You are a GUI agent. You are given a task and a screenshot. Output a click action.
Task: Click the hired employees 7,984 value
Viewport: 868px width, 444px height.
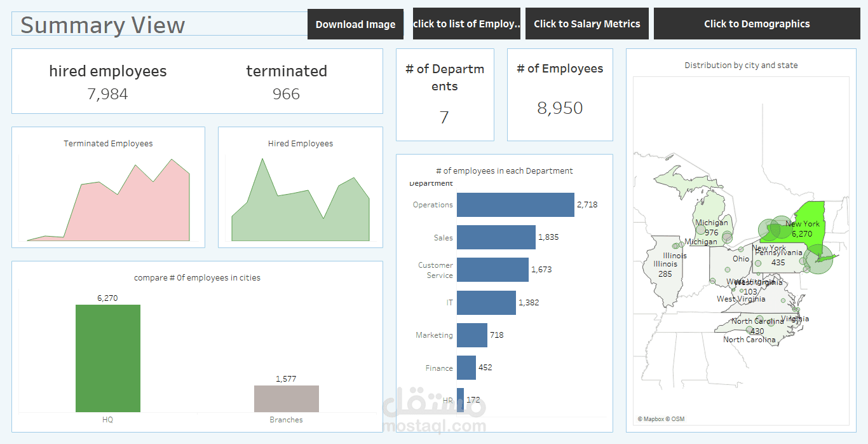point(107,94)
